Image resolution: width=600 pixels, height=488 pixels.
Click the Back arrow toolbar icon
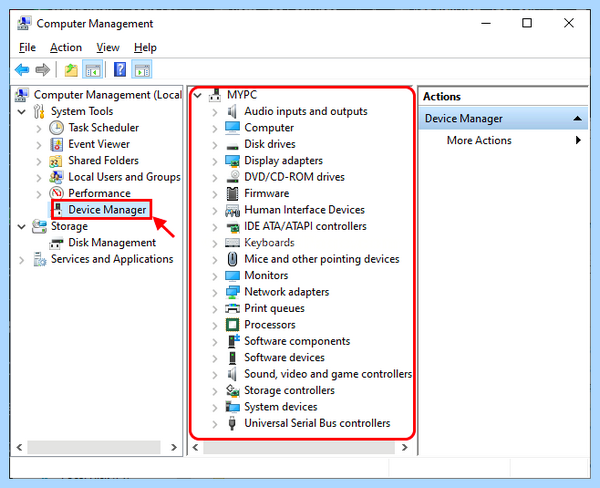tap(22, 70)
